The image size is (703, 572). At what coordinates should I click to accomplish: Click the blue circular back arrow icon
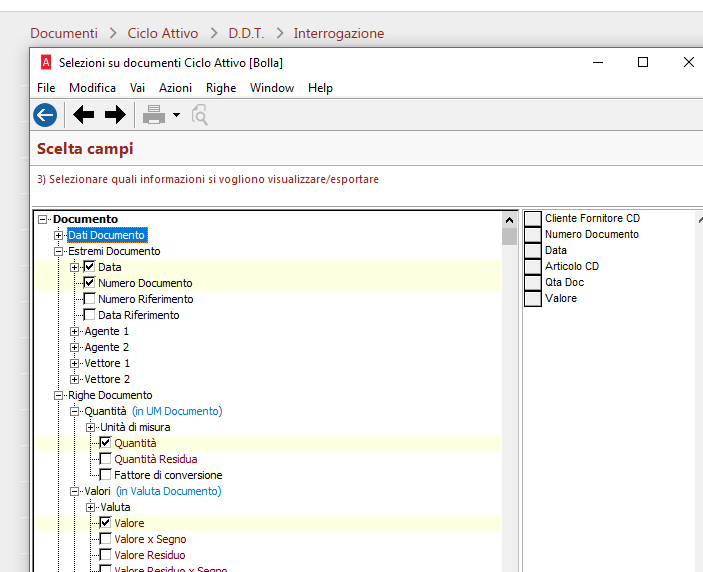(45, 115)
